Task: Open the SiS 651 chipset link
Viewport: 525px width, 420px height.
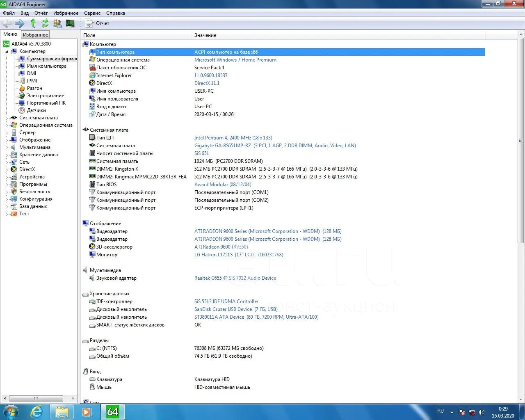Action: 201,153
